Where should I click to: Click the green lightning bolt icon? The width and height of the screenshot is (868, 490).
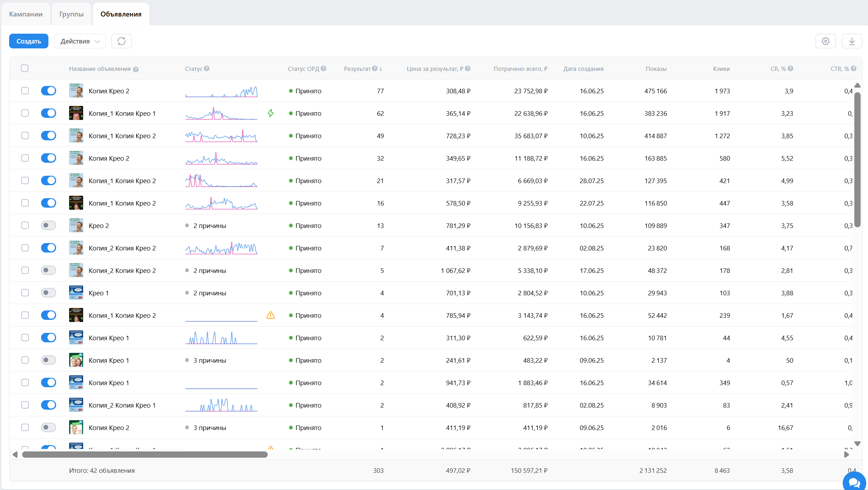[271, 113]
